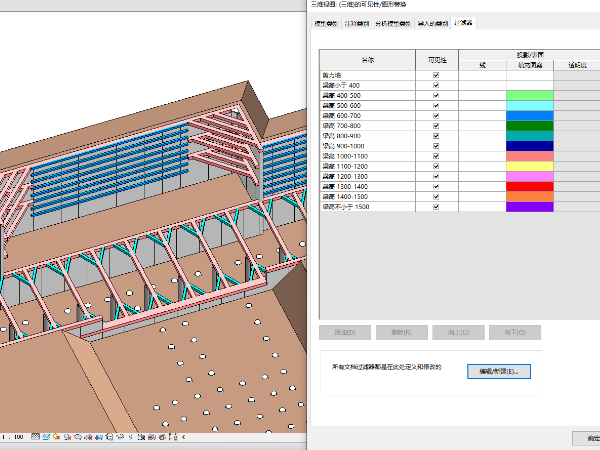Viewport: 600px width, 450px height.
Task: Click the red fill swatch for 梁高 1300-1400
Action: point(529,186)
